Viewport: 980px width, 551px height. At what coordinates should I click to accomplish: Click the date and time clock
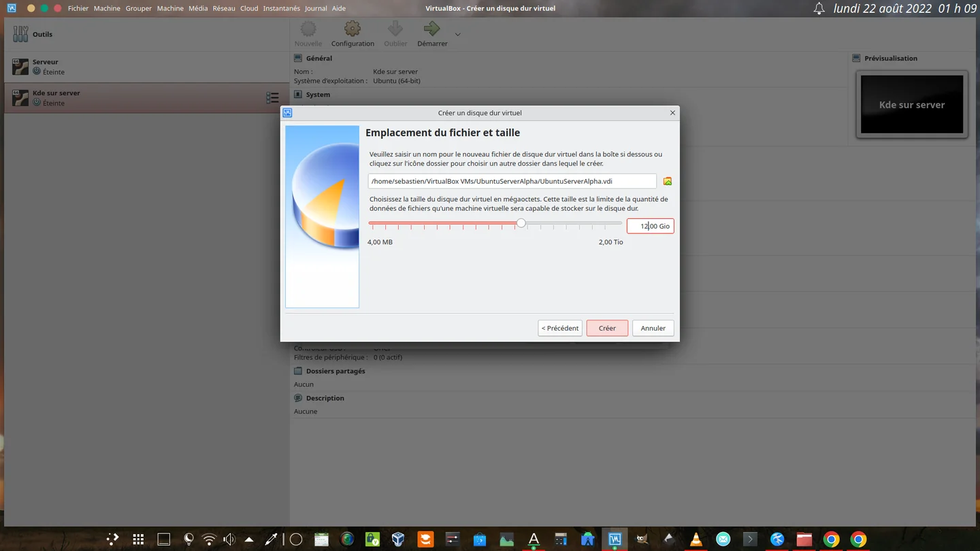904,8
